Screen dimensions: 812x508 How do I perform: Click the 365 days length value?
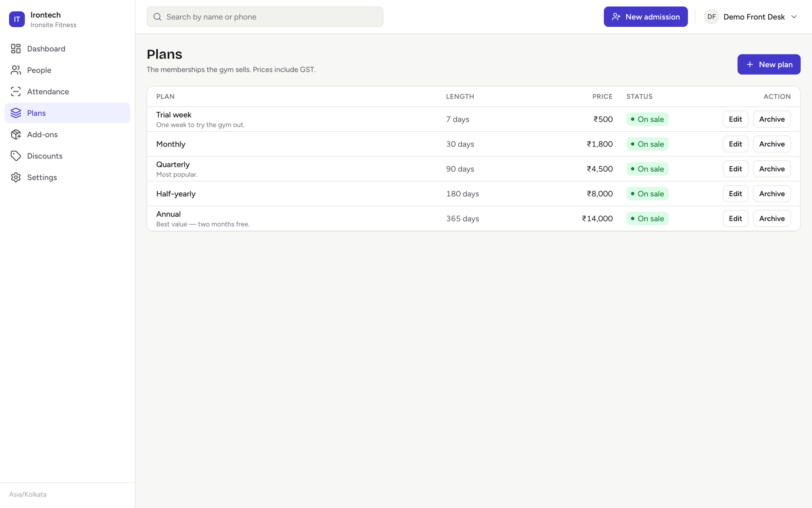pyautogui.click(x=462, y=219)
